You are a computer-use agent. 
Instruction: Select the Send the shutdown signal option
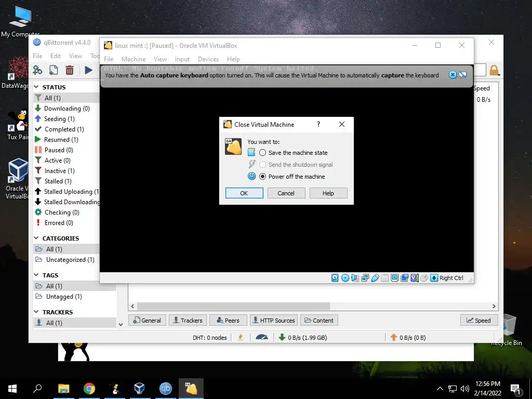[262, 165]
